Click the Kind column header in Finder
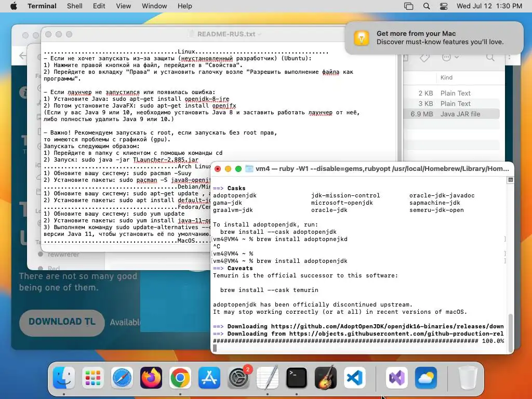Viewport: 532px width, 399px height. click(446, 77)
